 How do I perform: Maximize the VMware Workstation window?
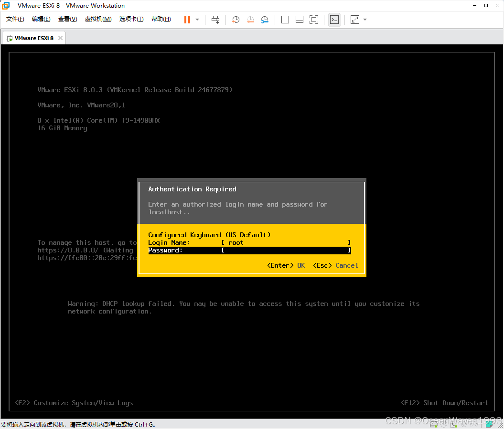pos(486,5)
